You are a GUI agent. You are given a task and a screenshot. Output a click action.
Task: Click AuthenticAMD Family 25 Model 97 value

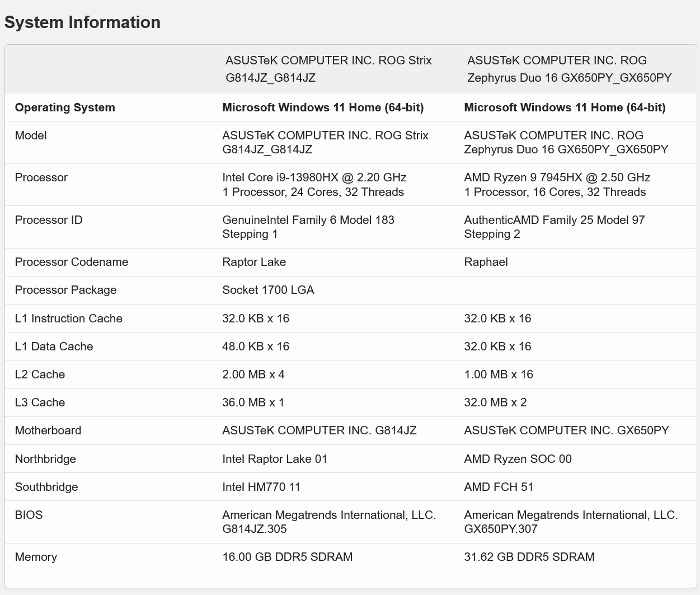tap(555, 227)
